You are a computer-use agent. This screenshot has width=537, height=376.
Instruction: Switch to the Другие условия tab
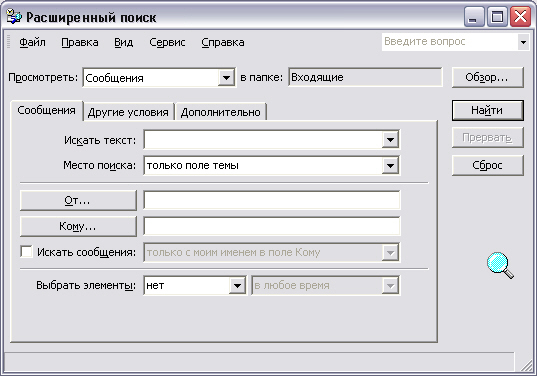[x=128, y=112]
